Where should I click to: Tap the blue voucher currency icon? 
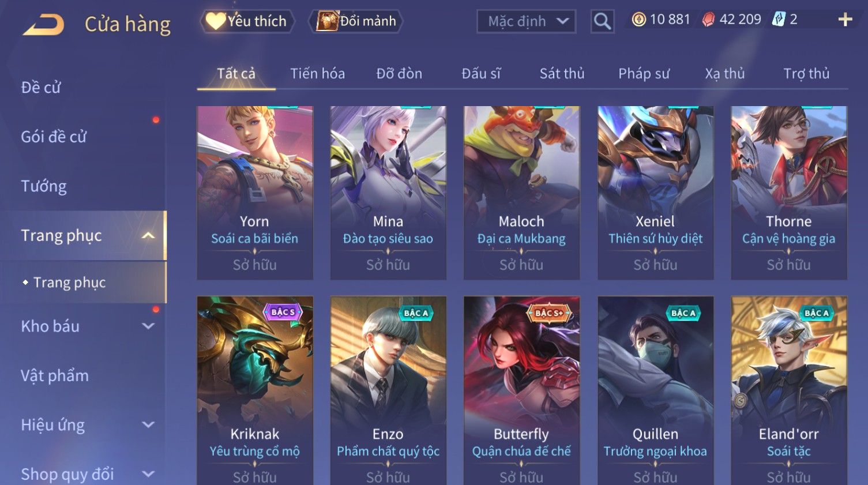point(779,20)
